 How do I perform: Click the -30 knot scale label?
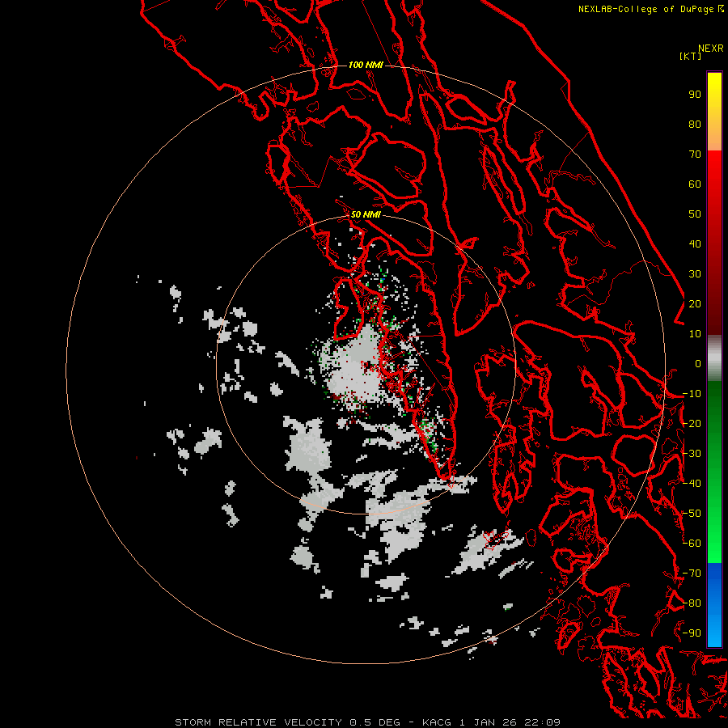click(x=692, y=454)
